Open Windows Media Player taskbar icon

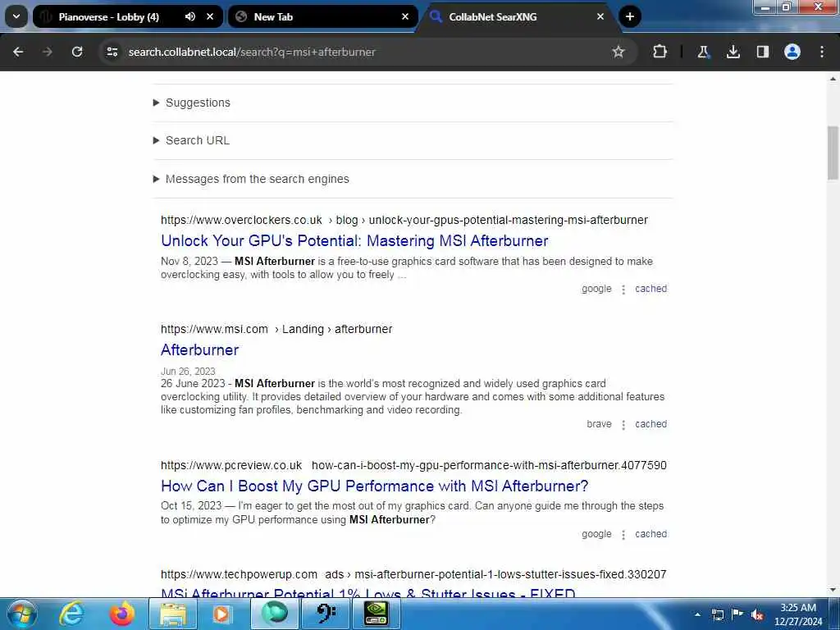[x=221, y=614]
